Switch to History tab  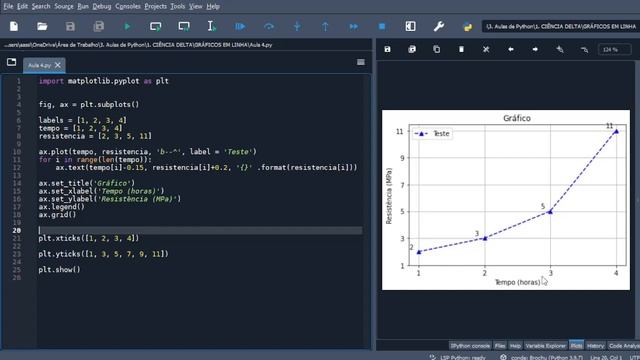coord(595,346)
